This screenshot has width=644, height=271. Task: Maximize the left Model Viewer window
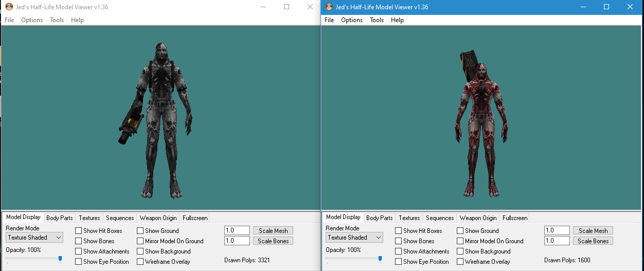pos(287,7)
